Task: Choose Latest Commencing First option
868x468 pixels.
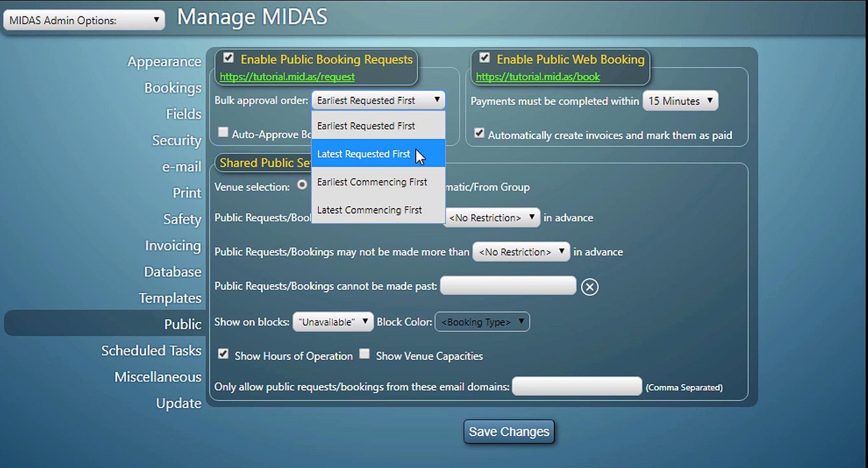Action: click(378, 210)
